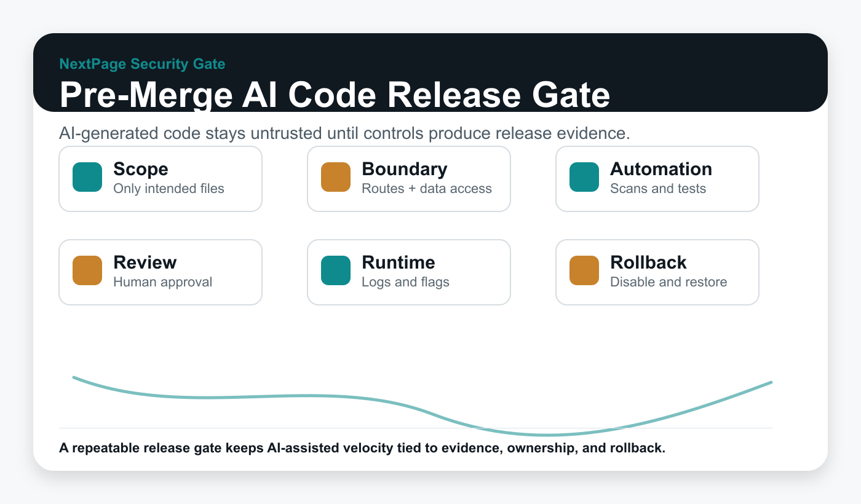
Task: Click the 'NextPage Security Gate' label
Action: tap(142, 64)
